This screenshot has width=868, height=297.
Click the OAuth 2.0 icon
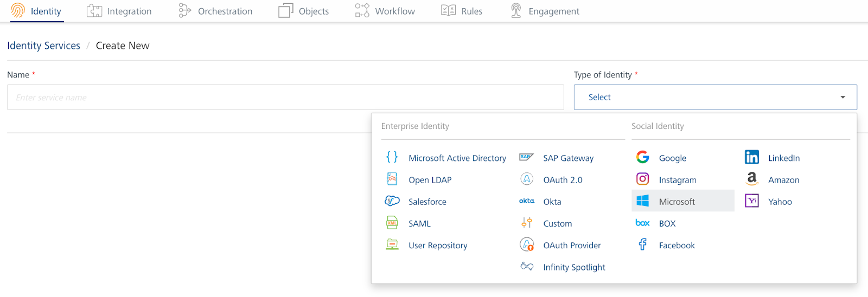pos(527,179)
